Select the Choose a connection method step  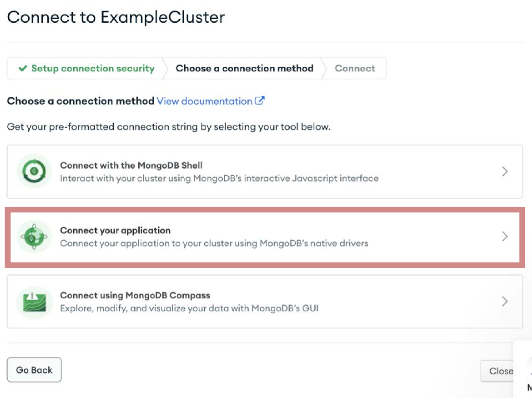pos(244,68)
